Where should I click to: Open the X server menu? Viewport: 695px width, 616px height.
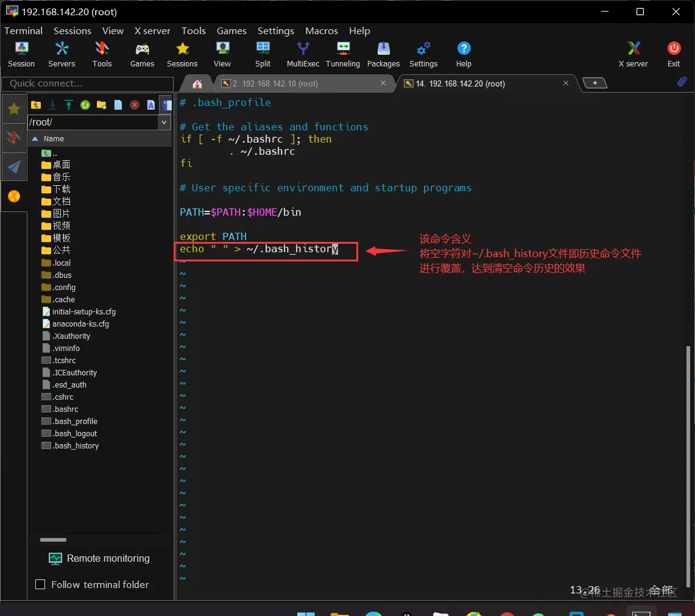tap(152, 30)
